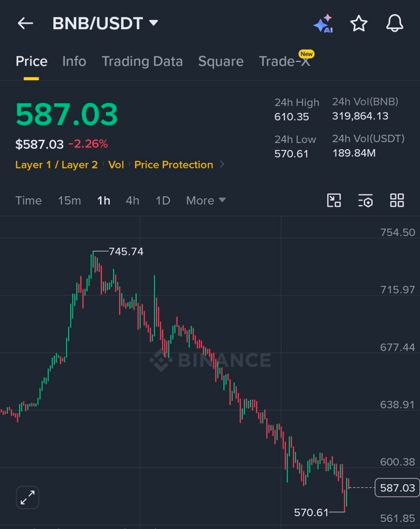
Task: Select the 1h chart interval
Action: (x=104, y=200)
